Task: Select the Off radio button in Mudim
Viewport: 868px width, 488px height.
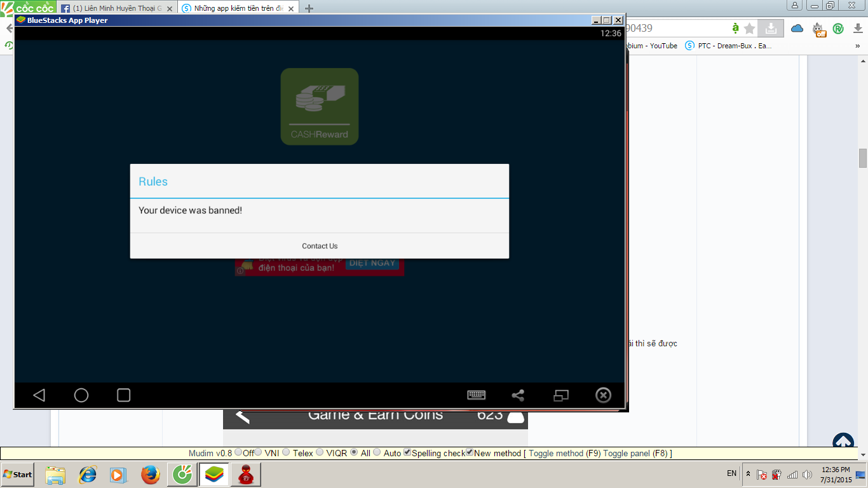Action: coord(238,452)
